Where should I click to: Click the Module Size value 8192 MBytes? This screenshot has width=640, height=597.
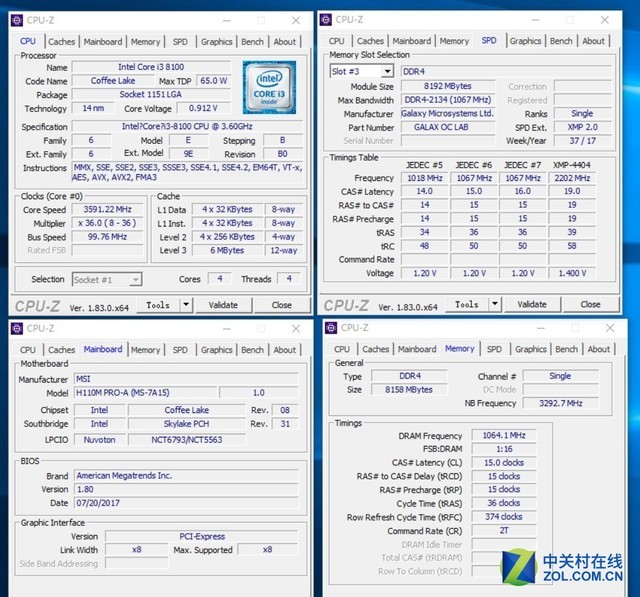448,86
